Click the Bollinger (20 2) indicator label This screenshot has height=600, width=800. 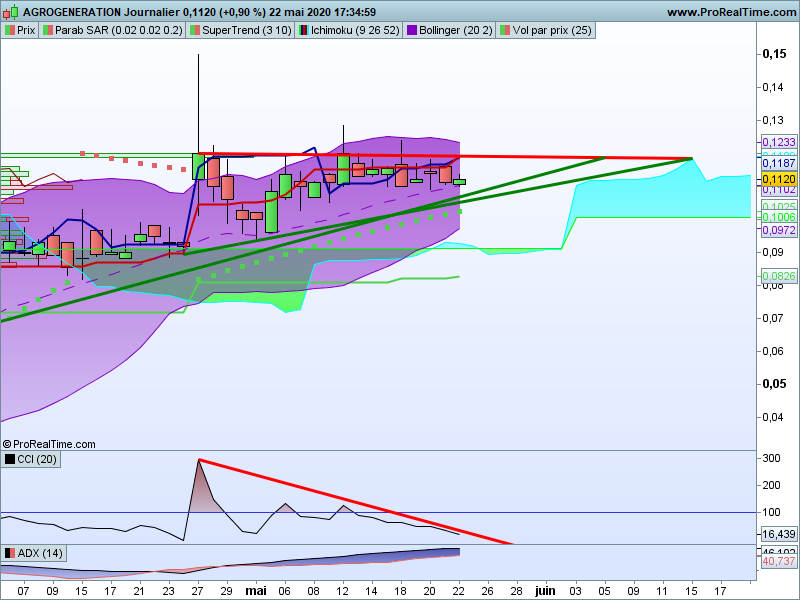[449, 30]
